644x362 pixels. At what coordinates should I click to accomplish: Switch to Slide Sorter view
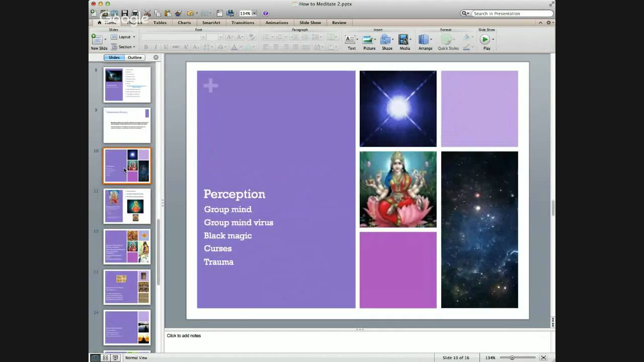click(x=105, y=357)
